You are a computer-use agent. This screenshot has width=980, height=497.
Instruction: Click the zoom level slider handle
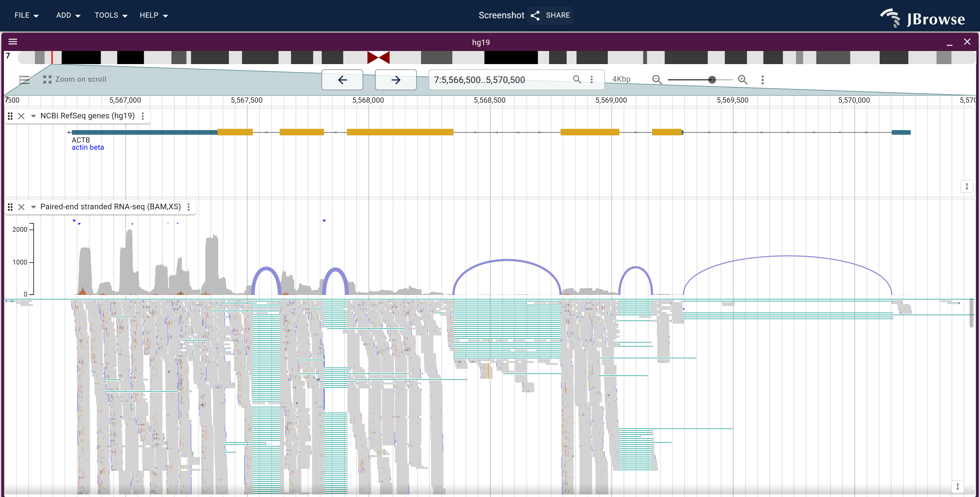(712, 79)
